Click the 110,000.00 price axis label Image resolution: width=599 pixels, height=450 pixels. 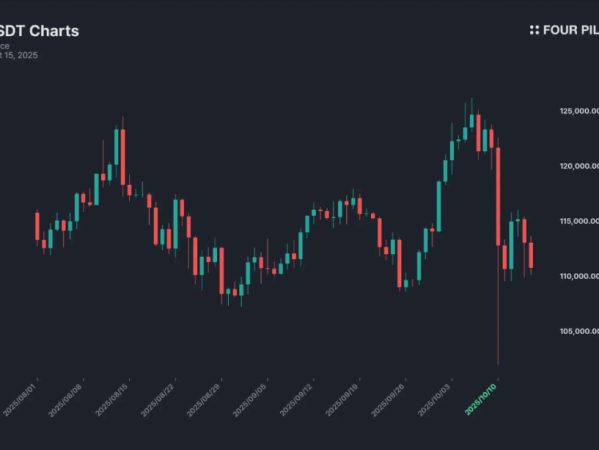(x=579, y=276)
